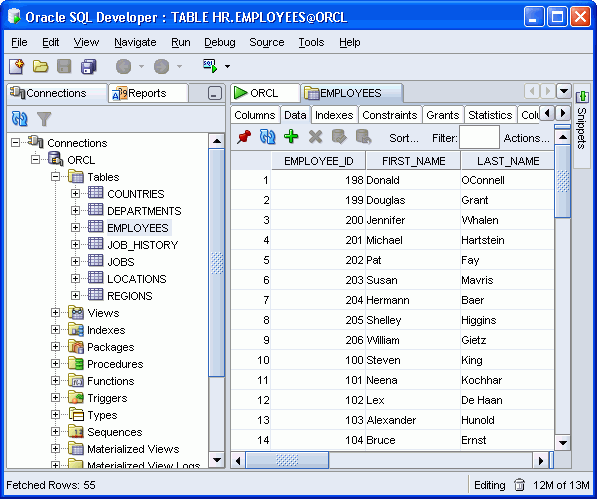This screenshot has height=499, width=597.
Task: Minimize the Connections panel
Action: click(x=215, y=93)
